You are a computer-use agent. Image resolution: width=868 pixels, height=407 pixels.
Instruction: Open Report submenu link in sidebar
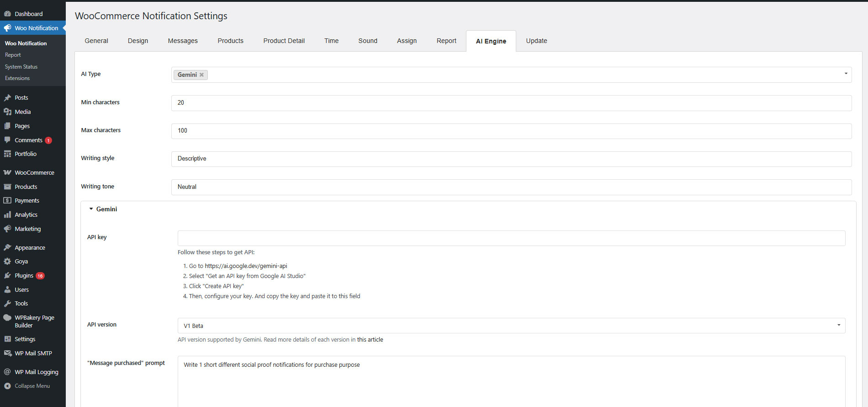point(13,55)
